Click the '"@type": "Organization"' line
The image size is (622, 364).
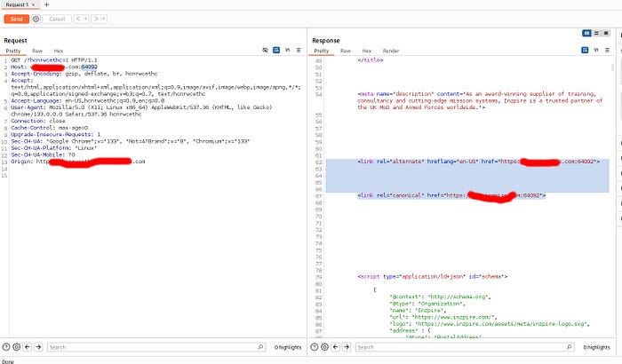427,304
